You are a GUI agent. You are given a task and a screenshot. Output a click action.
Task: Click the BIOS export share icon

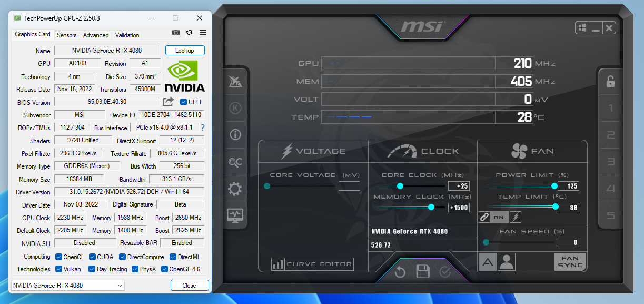pos(168,102)
